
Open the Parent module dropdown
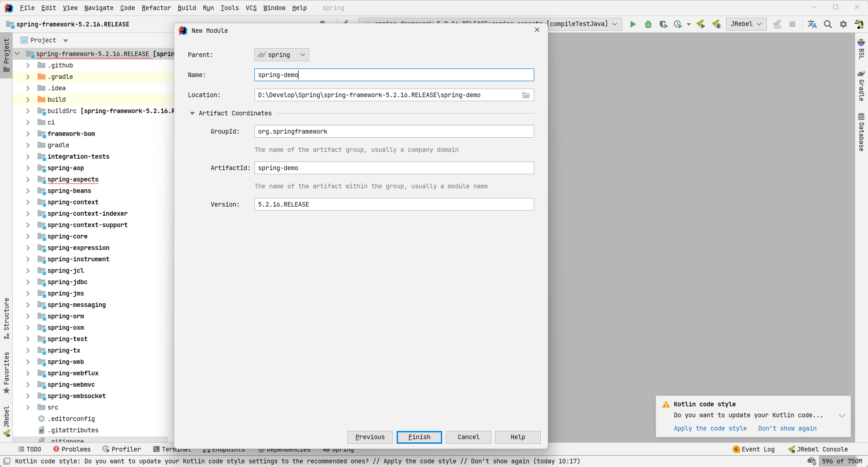pyautogui.click(x=282, y=55)
